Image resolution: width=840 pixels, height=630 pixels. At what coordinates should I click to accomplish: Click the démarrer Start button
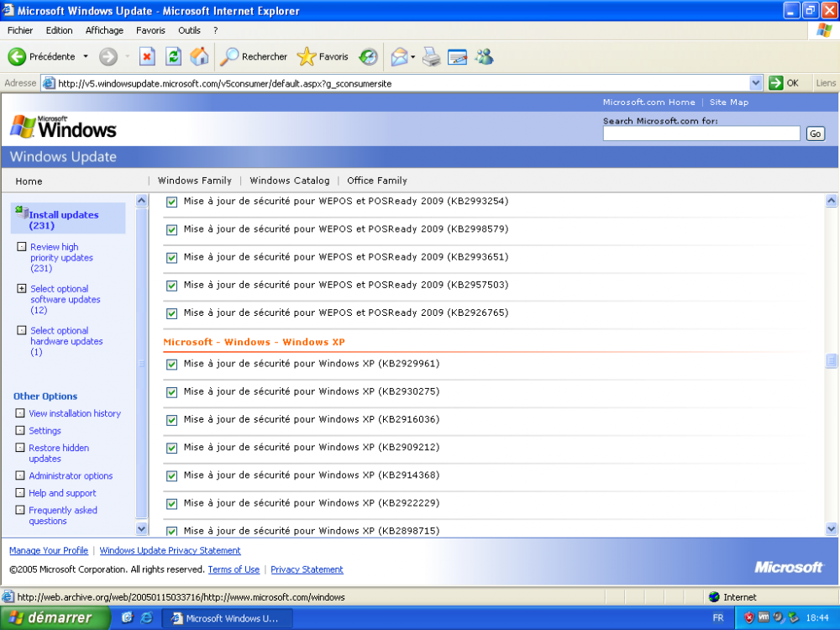55,618
